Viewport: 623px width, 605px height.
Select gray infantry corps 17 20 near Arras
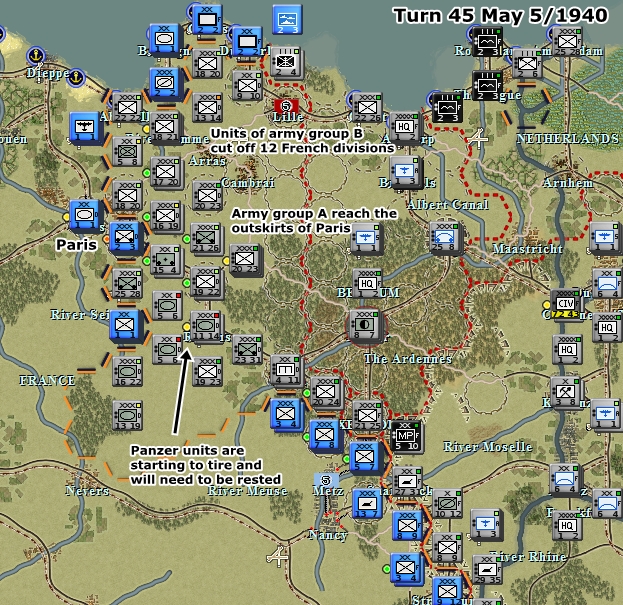click(x=165, y=172)
